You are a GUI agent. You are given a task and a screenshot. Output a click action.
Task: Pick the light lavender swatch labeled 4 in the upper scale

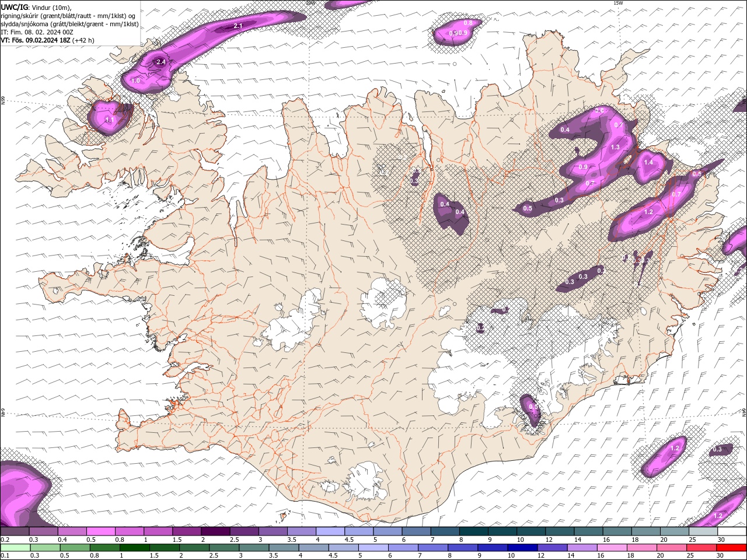pyautogui.click(x=330, y=531)
